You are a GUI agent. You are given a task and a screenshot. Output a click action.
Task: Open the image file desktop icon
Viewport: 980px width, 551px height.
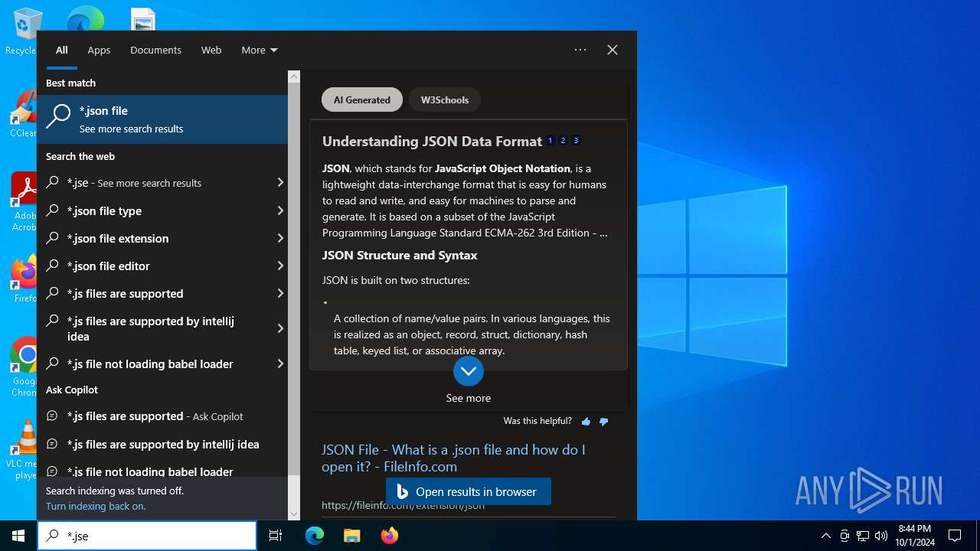[143, 19]
